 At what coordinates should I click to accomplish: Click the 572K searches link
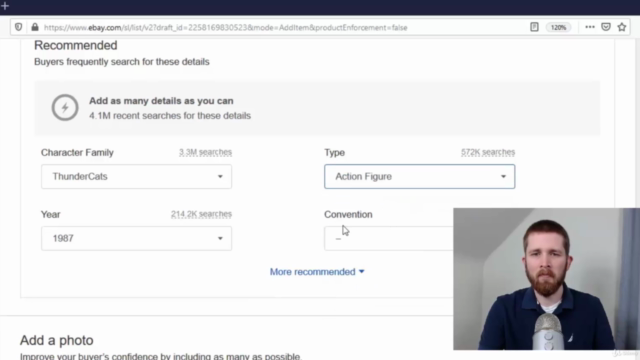click(488, 152)
